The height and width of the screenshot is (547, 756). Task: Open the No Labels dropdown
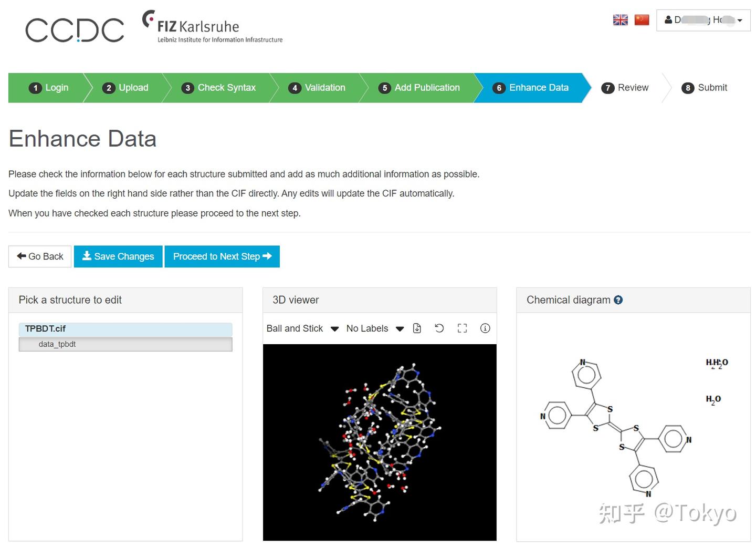(x=375, y=328)
